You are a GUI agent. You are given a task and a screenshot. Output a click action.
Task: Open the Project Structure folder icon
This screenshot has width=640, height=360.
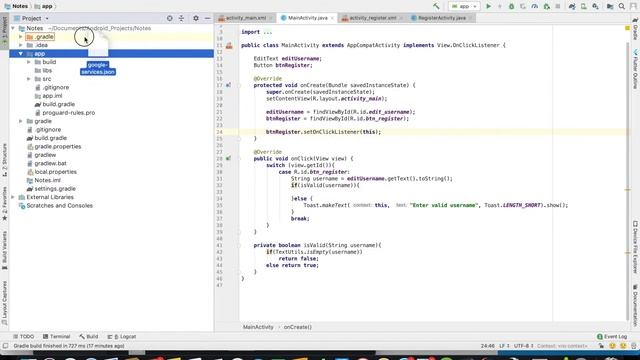[x=610, y=6]
